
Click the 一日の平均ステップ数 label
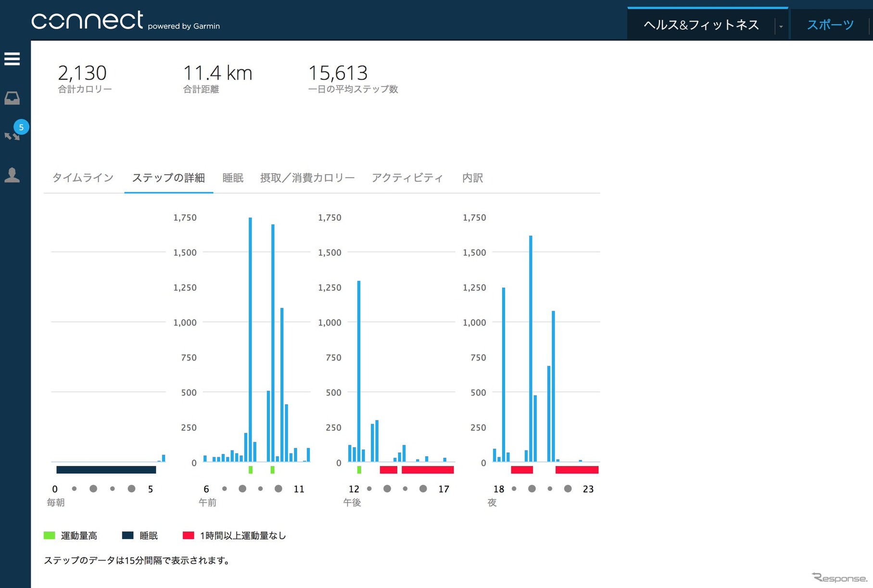(353, 89)
